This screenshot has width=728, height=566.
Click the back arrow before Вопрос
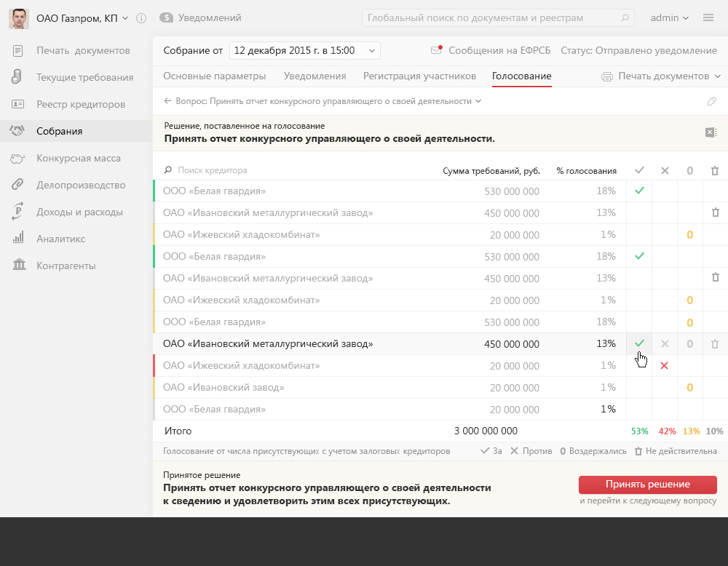[167, 101]
